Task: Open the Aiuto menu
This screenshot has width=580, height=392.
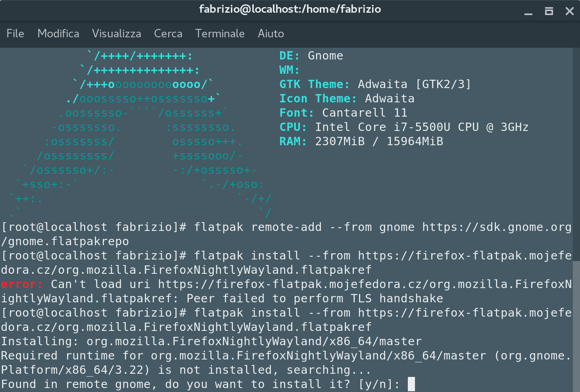Action: [x=271, y=34]
